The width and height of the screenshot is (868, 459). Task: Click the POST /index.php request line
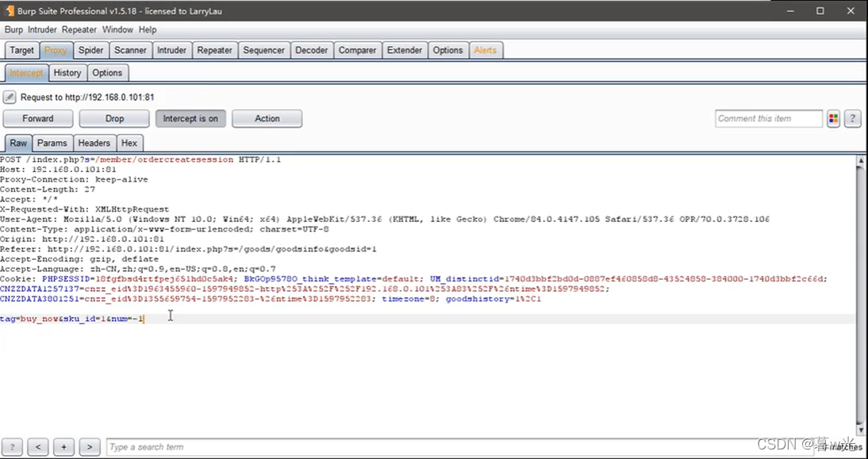click(140, 159)
